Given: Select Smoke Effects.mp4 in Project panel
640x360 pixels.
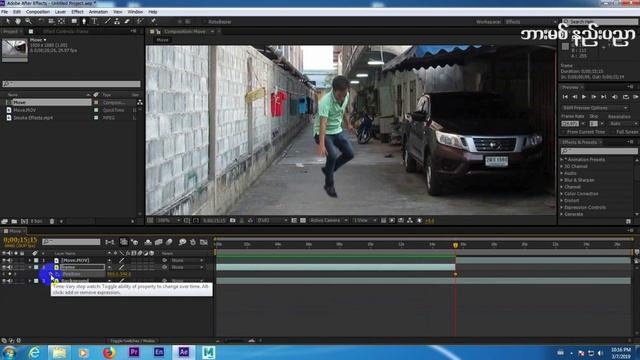Looking at the screenshot, I should (x=33, y=118).
